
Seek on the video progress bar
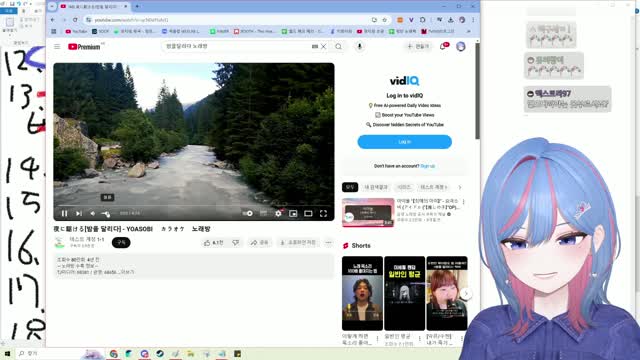coord(193,205)
